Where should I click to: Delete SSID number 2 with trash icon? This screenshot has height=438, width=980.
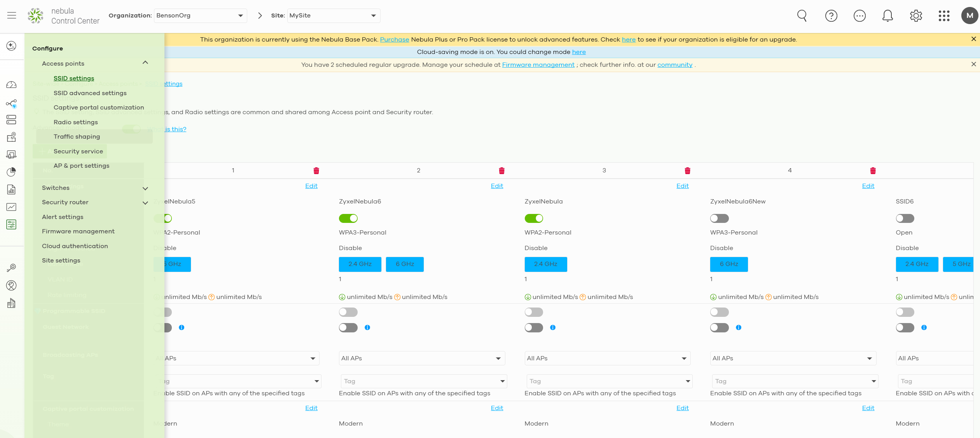[501, 170]
